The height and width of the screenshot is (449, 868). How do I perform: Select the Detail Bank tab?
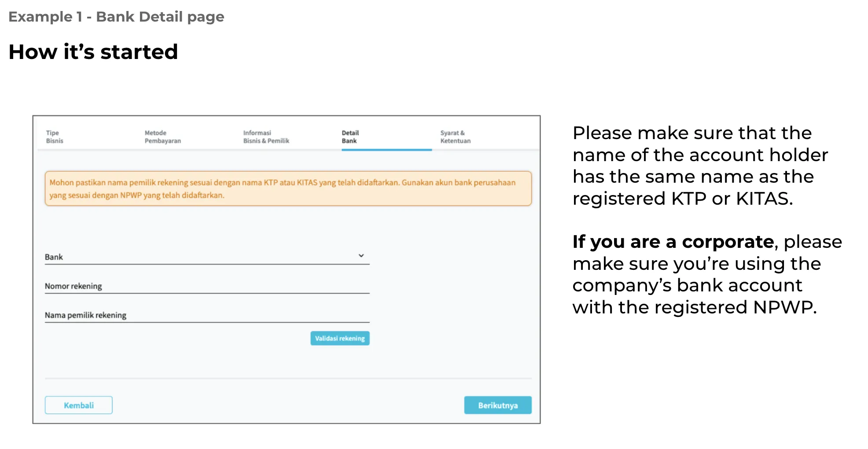(350, 137)
